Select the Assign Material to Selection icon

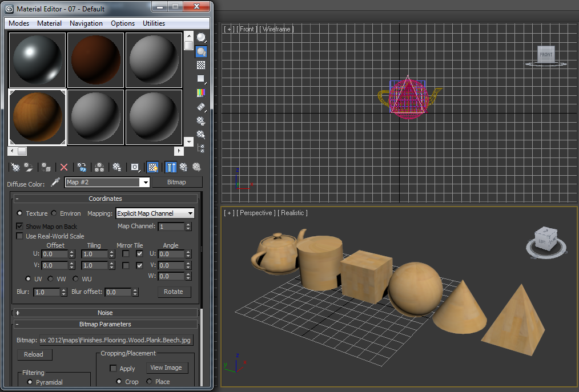click(46, 167)
